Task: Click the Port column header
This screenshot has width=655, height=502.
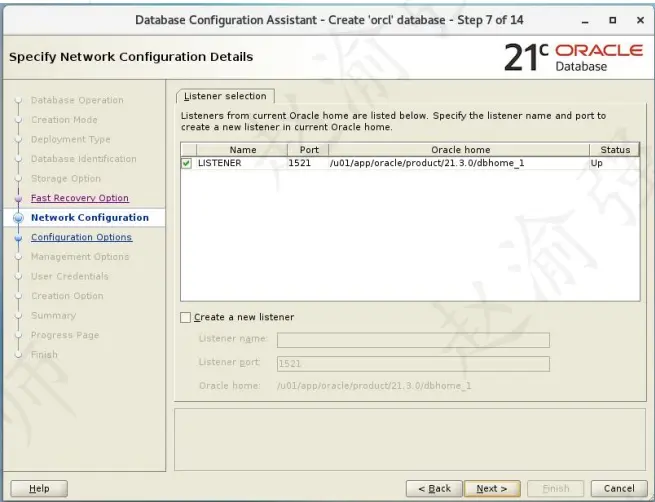Action: tap(309, 150)
